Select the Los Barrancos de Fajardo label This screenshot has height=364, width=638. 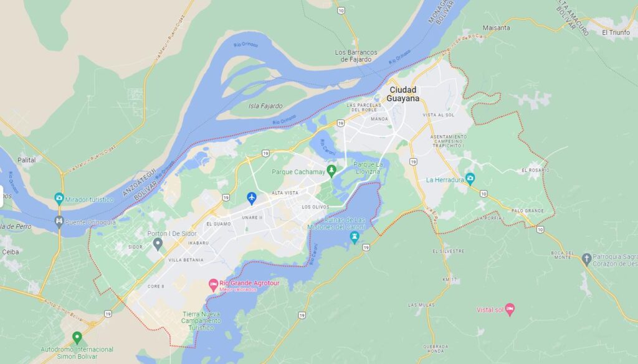(x=356, y=55)
